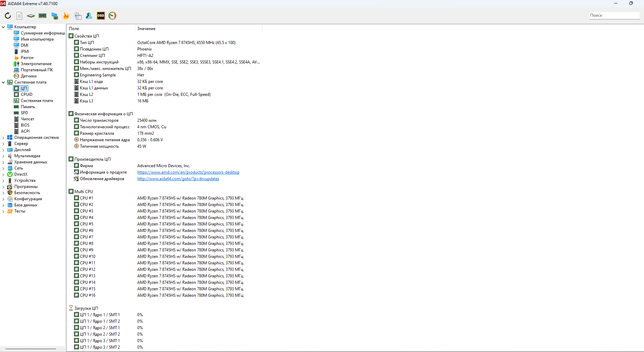
Task: Open the AMD processors-desktop product link
Action: click(188, 172)
